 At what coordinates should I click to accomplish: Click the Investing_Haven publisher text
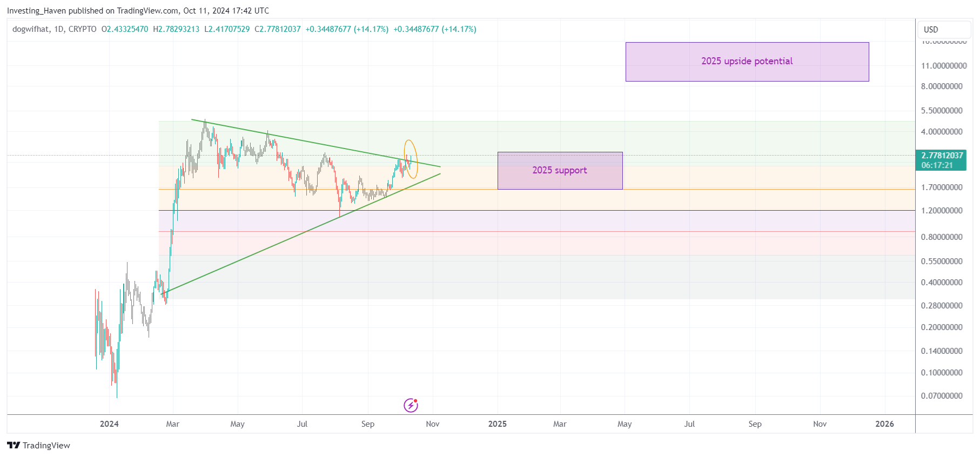[36, 11]
